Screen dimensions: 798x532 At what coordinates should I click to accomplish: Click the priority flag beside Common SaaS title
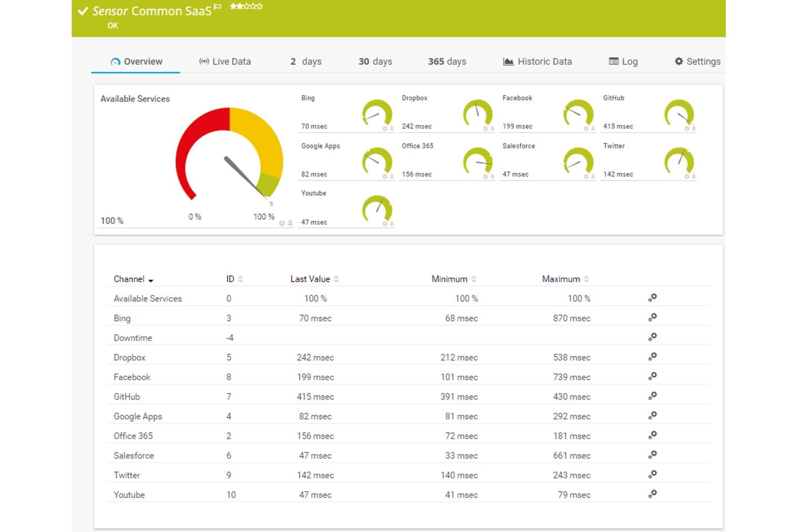(x=218, y=7)
